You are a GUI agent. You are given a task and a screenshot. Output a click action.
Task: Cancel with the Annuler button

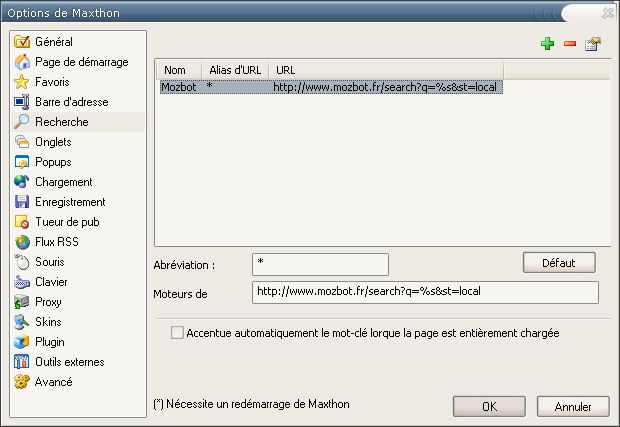click(573, 406)
